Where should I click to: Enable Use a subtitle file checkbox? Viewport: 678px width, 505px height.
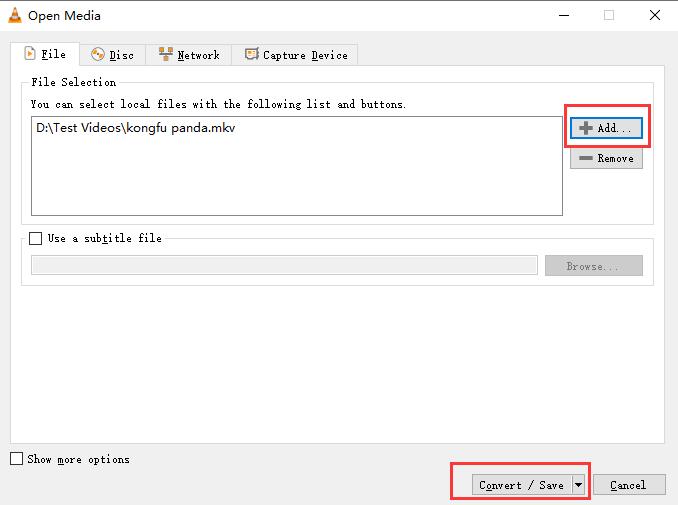[35, 238]
